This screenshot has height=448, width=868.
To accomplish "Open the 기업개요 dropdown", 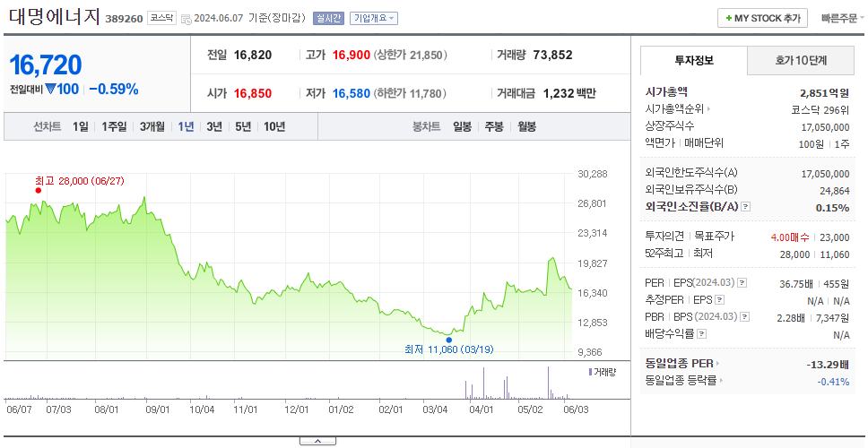I will (374, 18).
